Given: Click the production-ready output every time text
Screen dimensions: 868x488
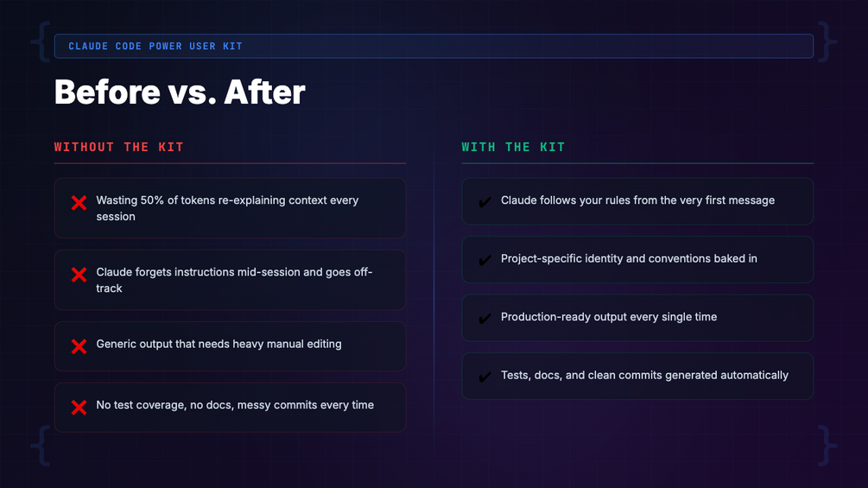Looking at the screenshot, I should 608,317.
